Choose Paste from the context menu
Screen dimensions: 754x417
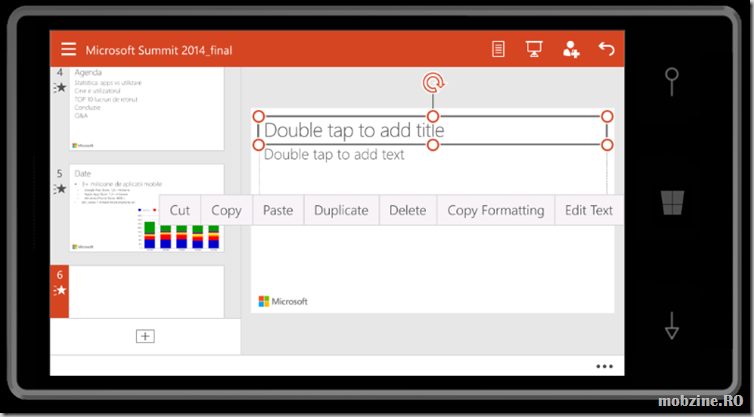point(278,210)
